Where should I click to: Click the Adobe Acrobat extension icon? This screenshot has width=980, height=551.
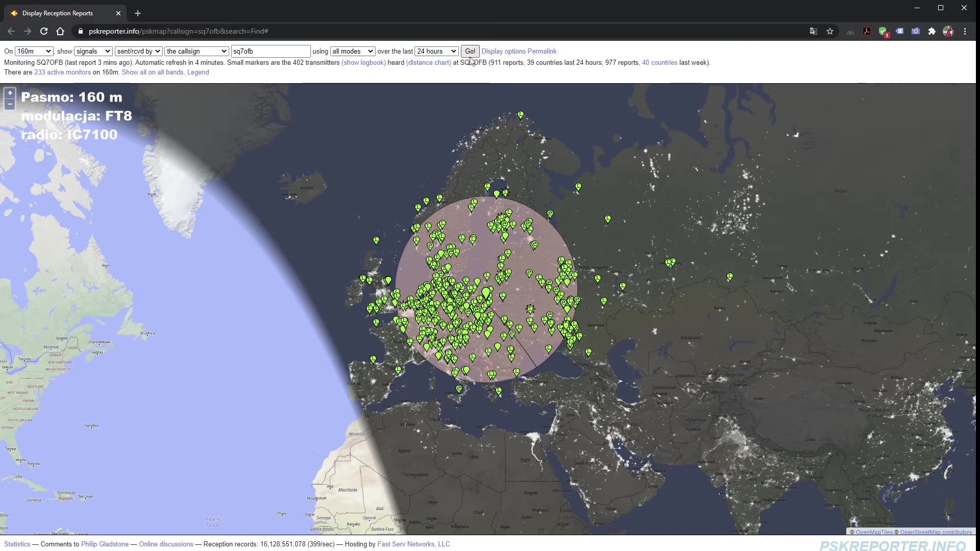click(x=867, y=31)
